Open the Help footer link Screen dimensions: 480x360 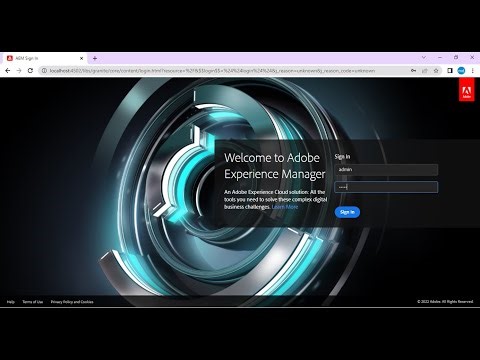click(x=11, y=302)
